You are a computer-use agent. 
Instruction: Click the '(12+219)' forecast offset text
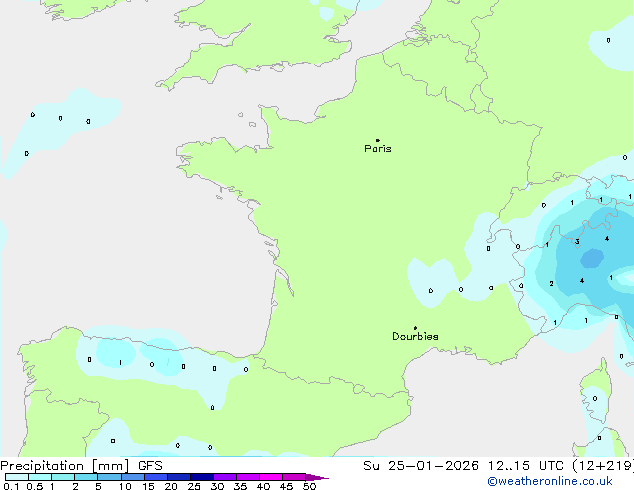(x=603, y=466)
